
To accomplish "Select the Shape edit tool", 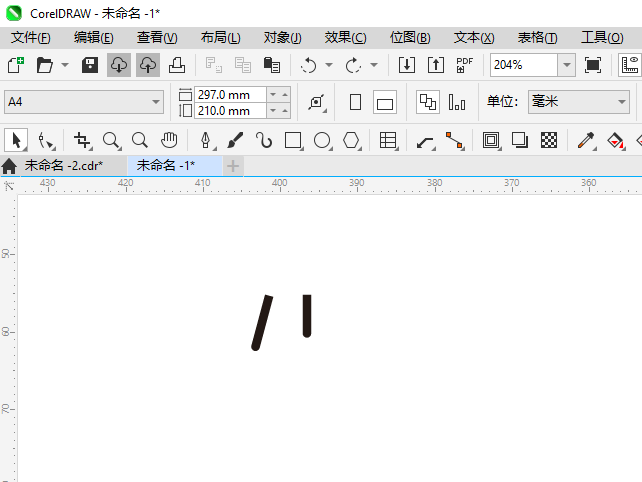I will point(46,140).
